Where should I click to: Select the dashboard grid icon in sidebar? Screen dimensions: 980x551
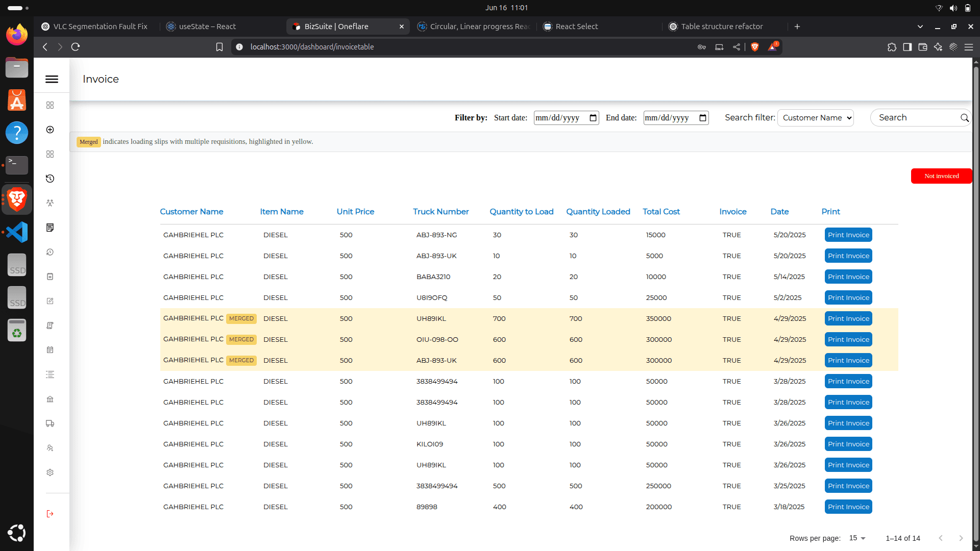(x=50, y=105)
